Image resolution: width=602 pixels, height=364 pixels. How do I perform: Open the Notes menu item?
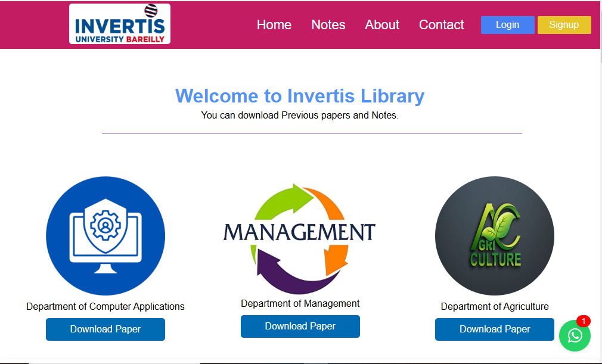tap(328, 25)
